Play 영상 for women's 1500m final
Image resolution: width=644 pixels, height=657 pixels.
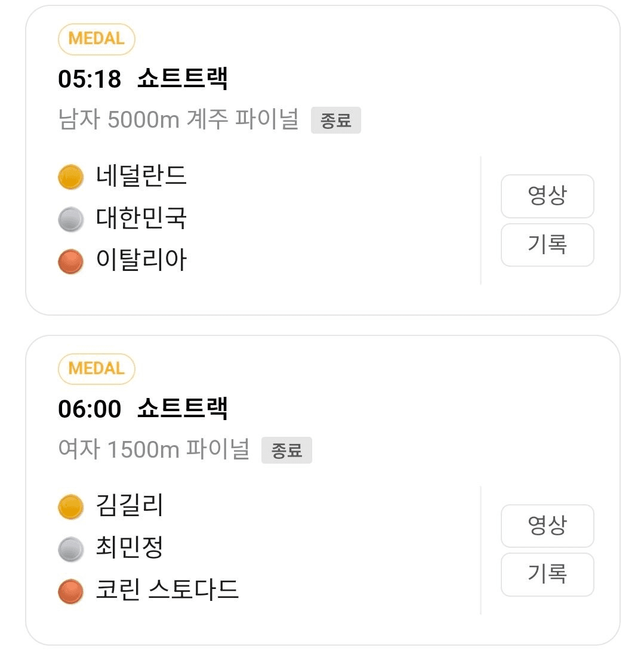coord(547,526)
